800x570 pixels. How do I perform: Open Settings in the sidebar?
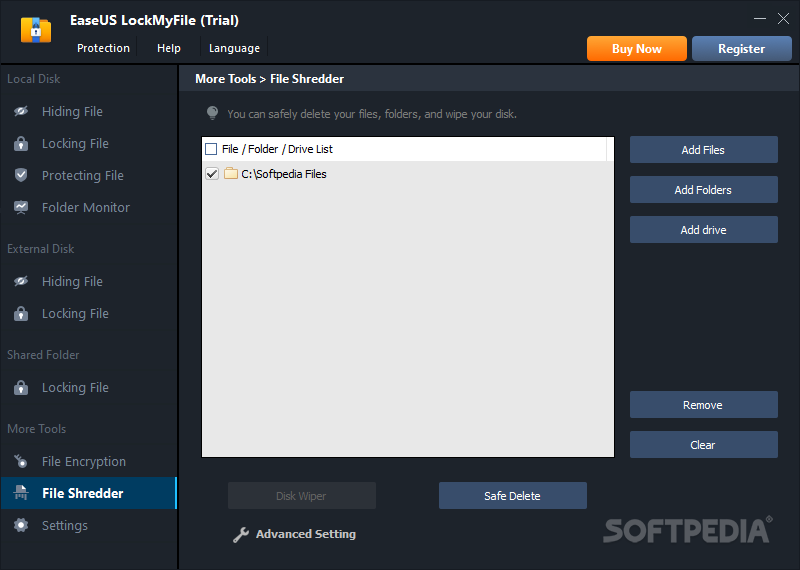pyautogui.click(x=89, y=525)
